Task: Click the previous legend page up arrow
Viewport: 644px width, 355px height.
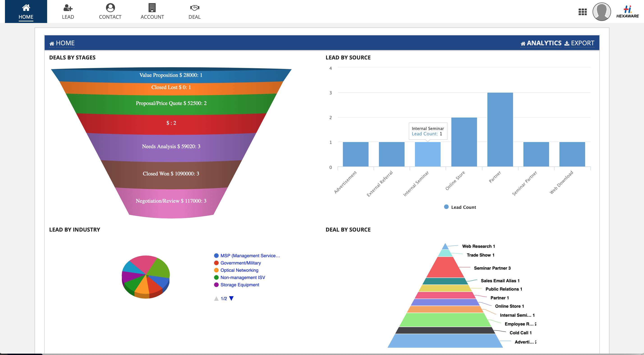Action: coord(216,298)
